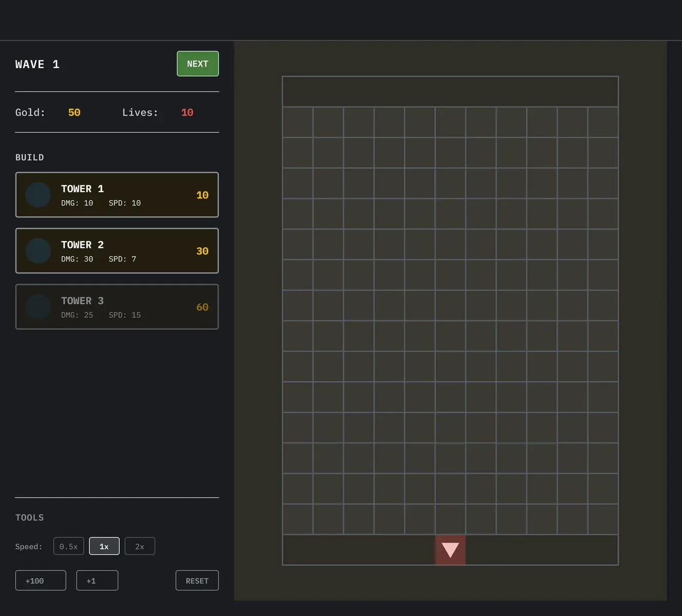
Task: Click the NEXT wave button
Action: [198, 64]
